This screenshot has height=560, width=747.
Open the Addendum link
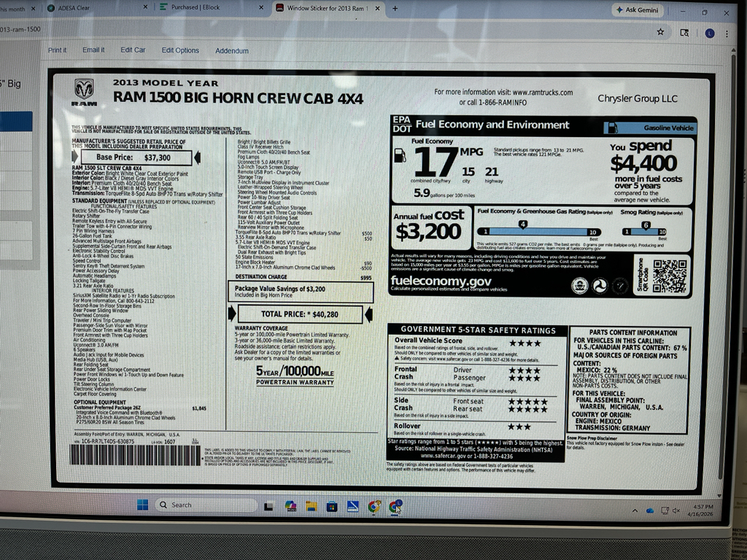click(232, 51)
